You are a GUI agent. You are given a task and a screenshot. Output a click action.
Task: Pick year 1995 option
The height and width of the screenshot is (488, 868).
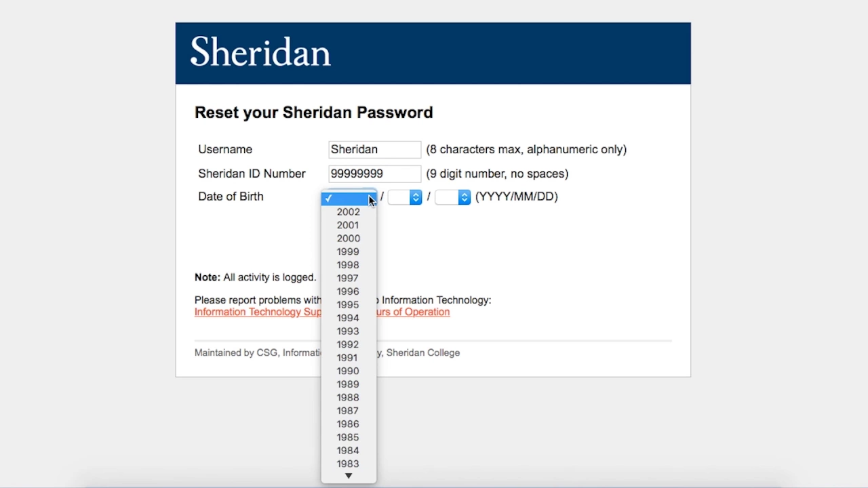349,305
